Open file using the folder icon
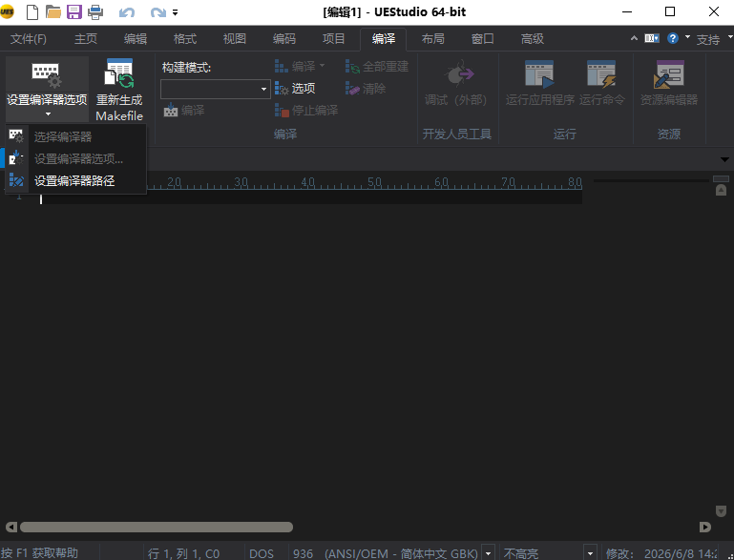 (x=52, y=11)
